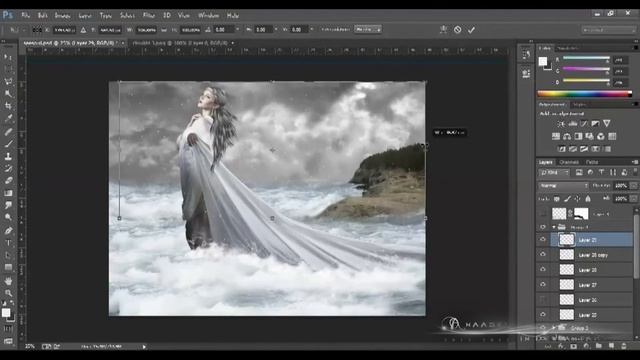Switch to warp mode icon

coord(443,30)
